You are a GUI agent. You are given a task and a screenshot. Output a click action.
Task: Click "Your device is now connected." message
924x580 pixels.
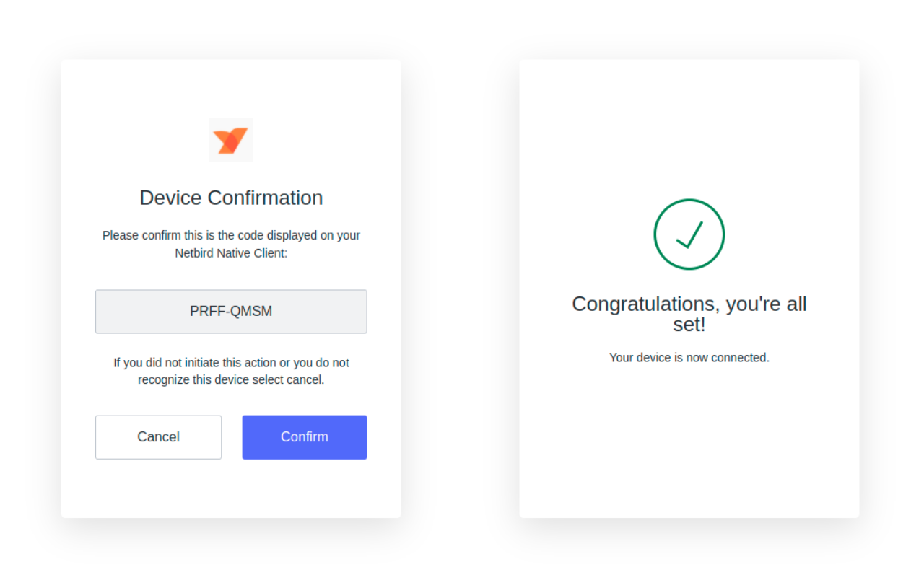tap(689, 357)
